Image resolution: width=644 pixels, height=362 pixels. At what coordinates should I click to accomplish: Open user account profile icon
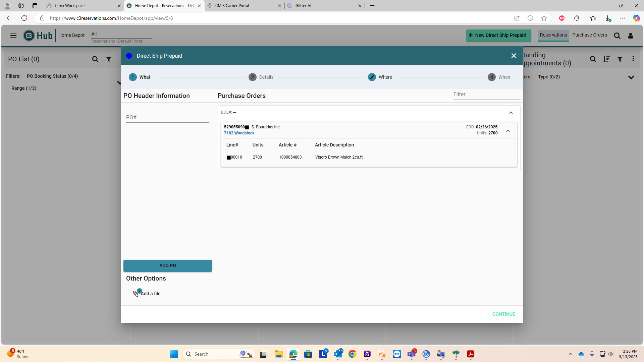[631, 36]
